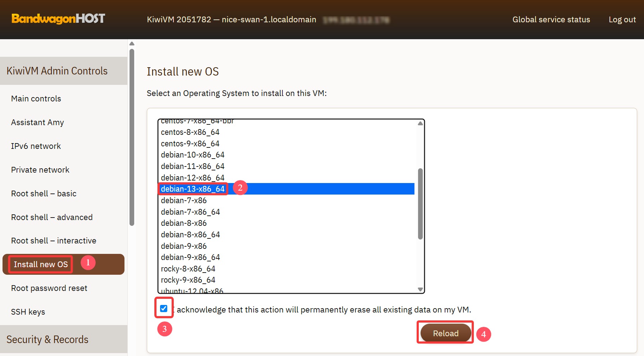Click sidebar scroll-up arrow
The width and height of the screenshot is (644, 356).
coord(132,44)
